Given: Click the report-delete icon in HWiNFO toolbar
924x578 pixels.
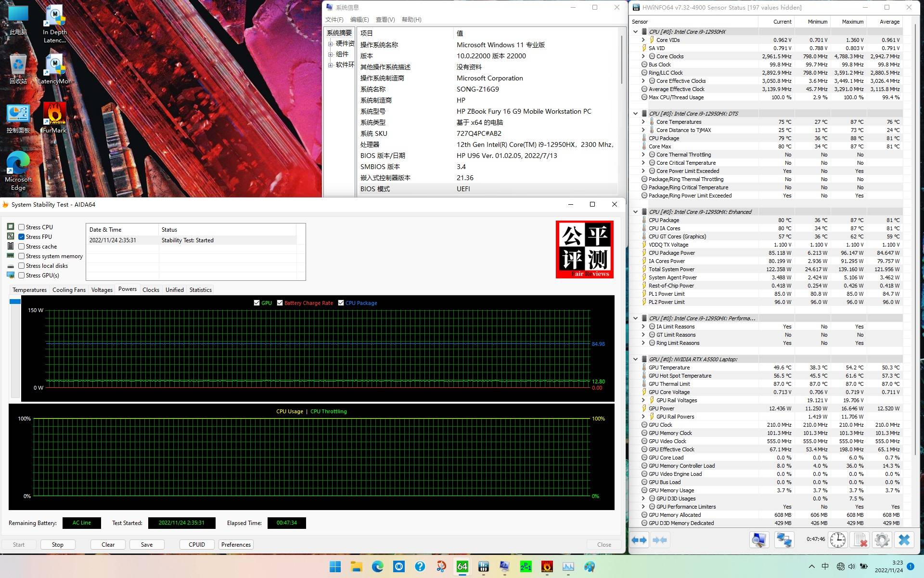Looking at the screenshot, I should point(860,539).
